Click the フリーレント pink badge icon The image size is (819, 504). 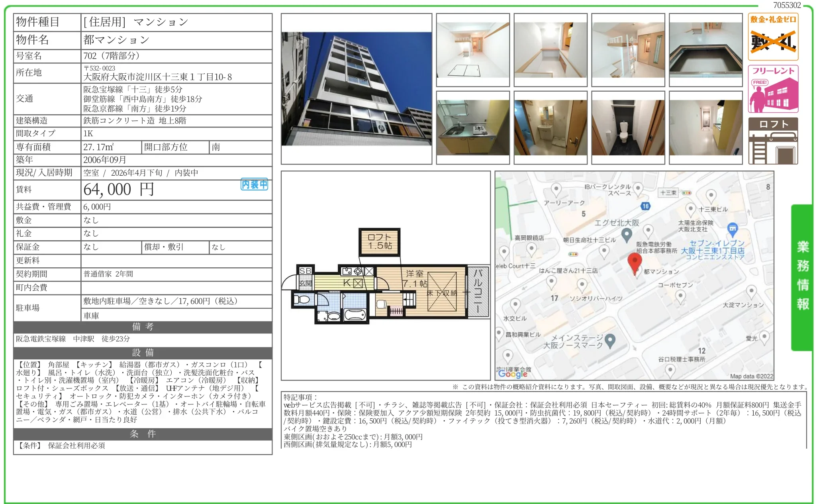click(773, 89)
